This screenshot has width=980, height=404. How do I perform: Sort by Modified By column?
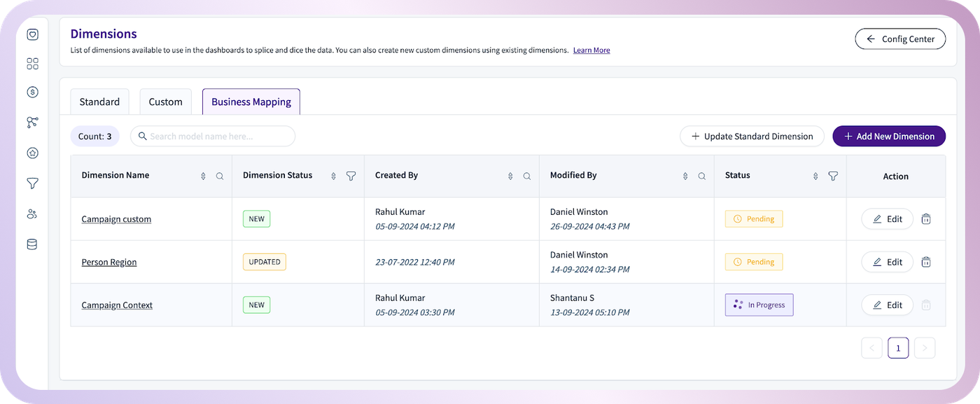coord(685,176)
